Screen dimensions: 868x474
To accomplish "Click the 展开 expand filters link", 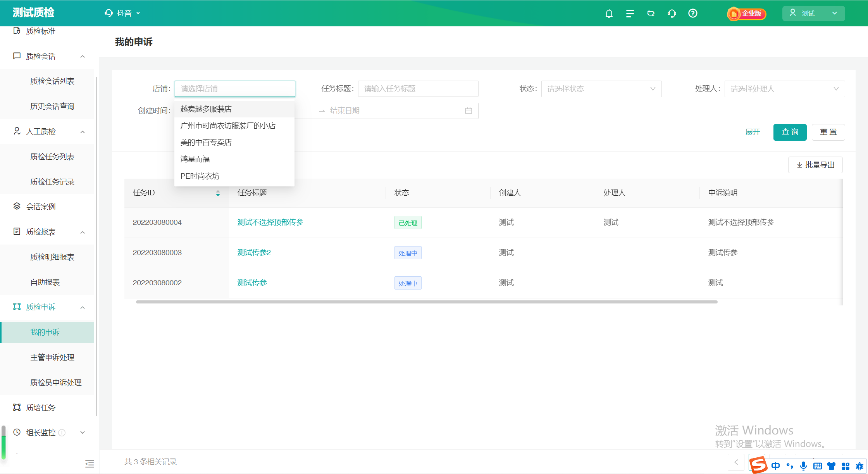I will pos(753,132).
